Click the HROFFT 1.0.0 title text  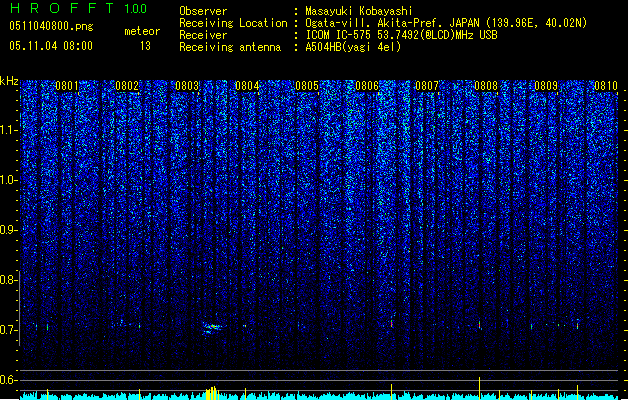79,8
